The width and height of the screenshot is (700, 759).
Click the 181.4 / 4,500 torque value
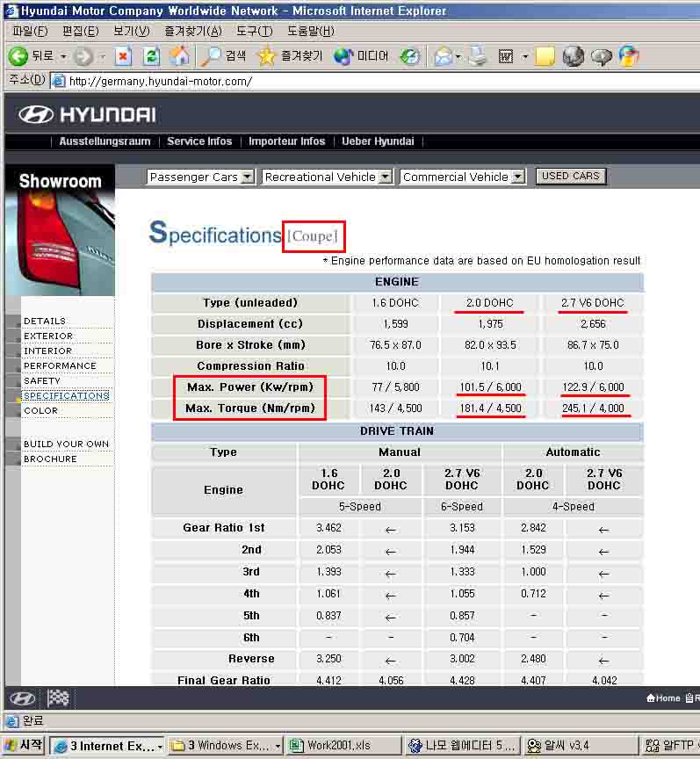[490, 408]
